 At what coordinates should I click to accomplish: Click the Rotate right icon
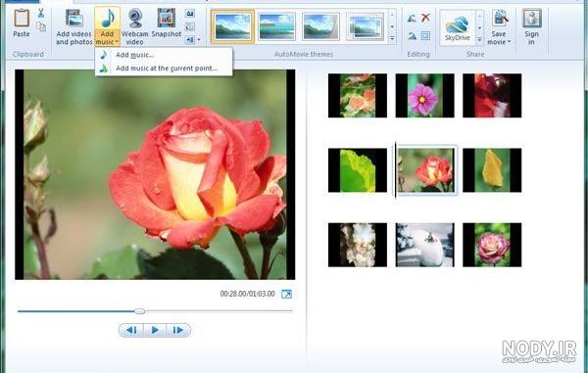click(x=412, y=36)
